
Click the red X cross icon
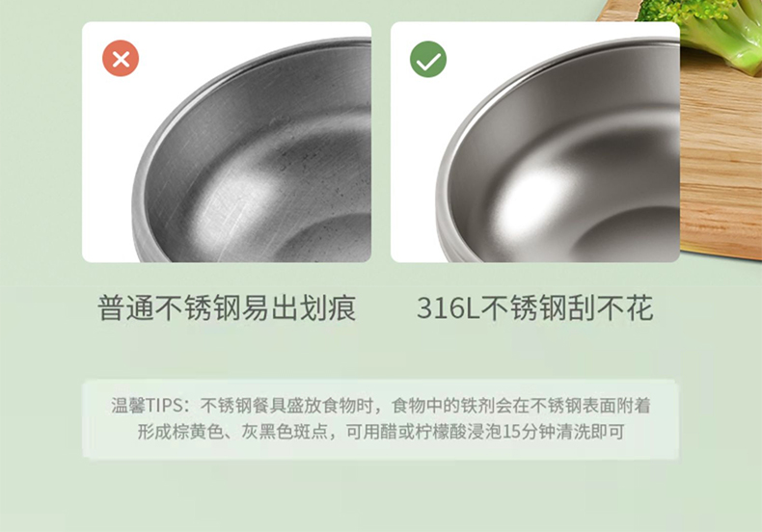121,58
